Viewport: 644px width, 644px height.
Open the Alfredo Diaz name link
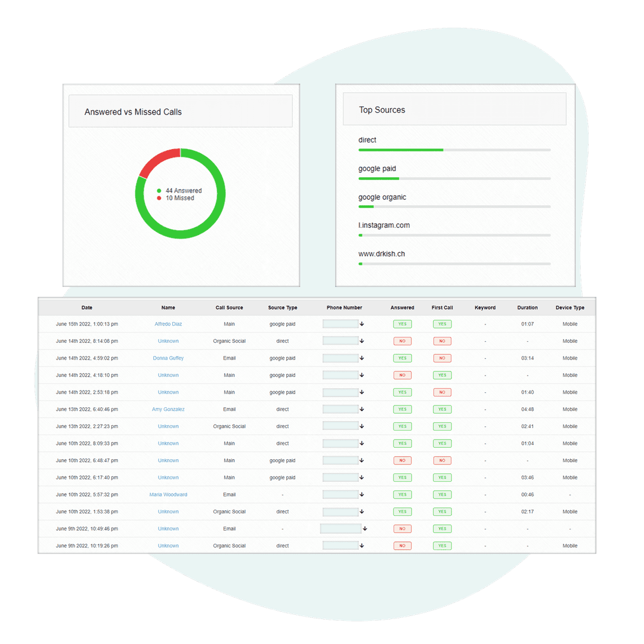[168, 324]
